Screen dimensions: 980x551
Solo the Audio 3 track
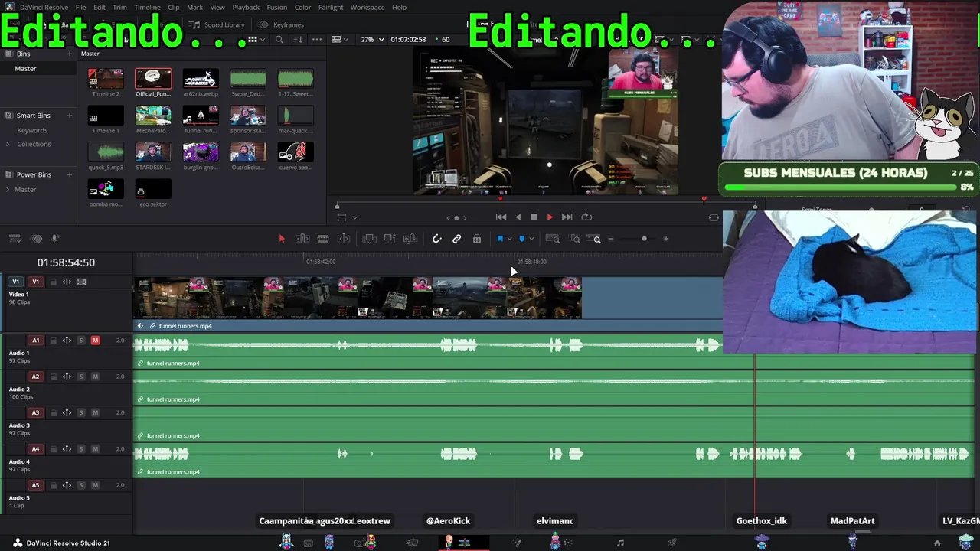[81, 413]
